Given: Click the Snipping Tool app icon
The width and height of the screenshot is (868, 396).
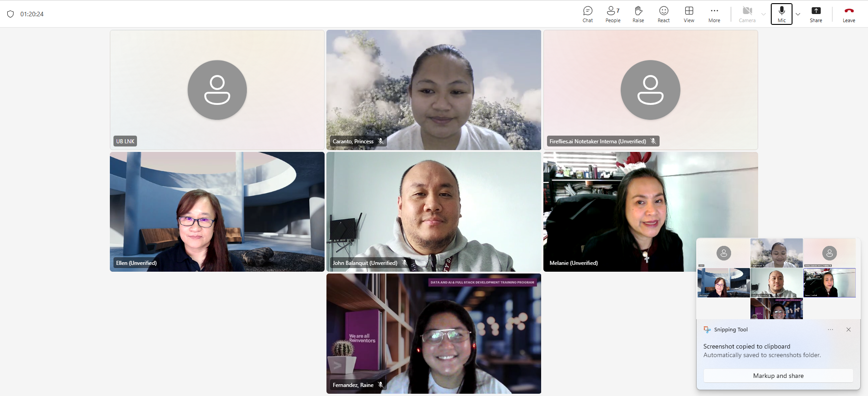Looking at the screenshot, I should coord(707,330).
